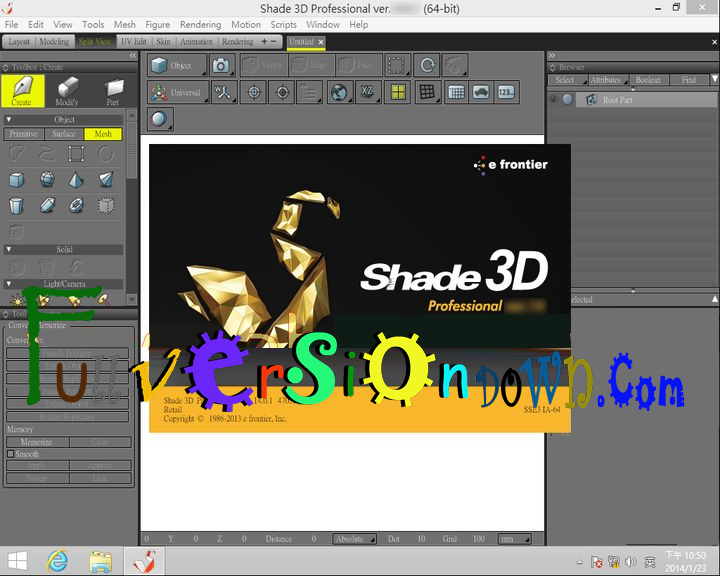Select the Primitive object type
The width and height of the screenshot is (720, 576).
[23, 134]
